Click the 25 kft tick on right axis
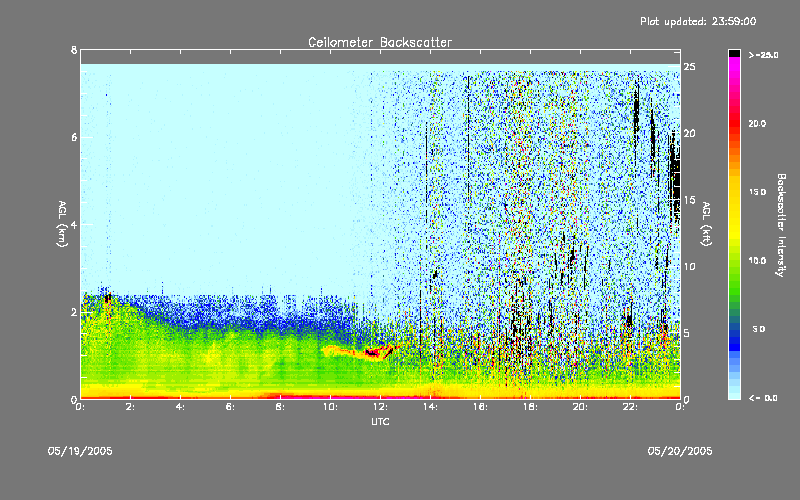800x500 pixels. tap(690, 67)
